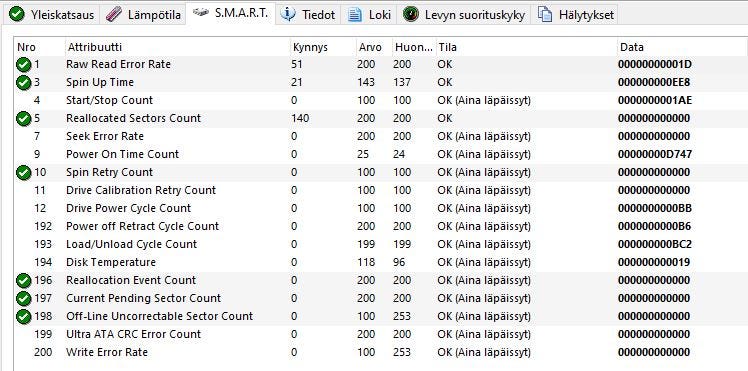Click worst value 96 in Disk Temperature row
The height and width of the screenshot is (371, 748).
coord(399,262)
